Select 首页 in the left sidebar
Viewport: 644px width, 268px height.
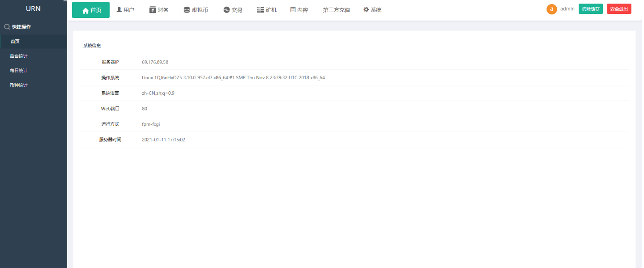tap(15, 42)
